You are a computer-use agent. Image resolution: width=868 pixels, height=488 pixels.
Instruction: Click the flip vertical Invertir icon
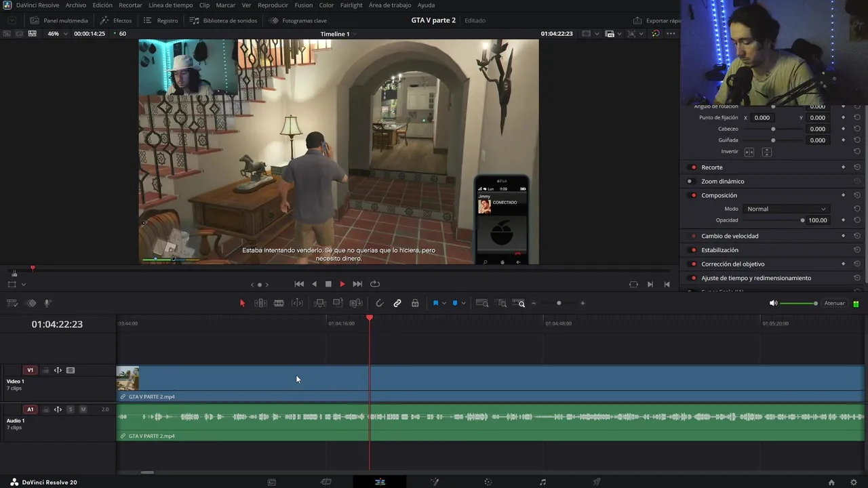[x=767, y=152]
